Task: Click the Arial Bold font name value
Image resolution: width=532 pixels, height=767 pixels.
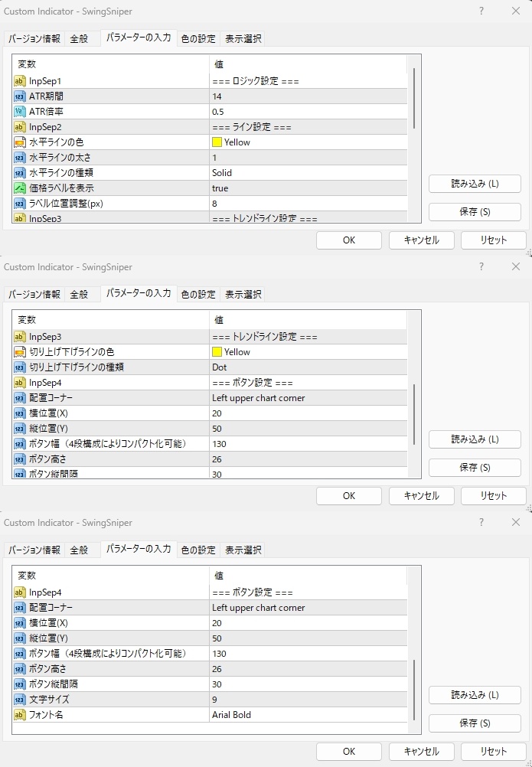Action: 231,715
